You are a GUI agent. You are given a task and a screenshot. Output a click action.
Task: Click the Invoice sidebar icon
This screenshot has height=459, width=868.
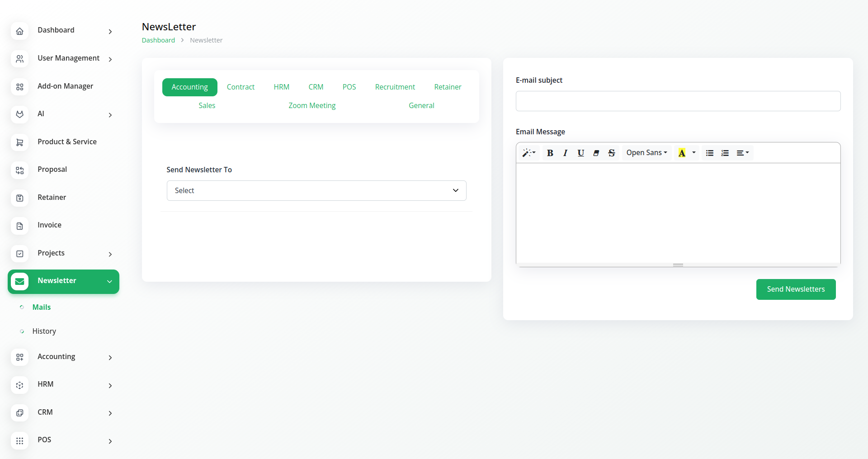coord(20,226)
